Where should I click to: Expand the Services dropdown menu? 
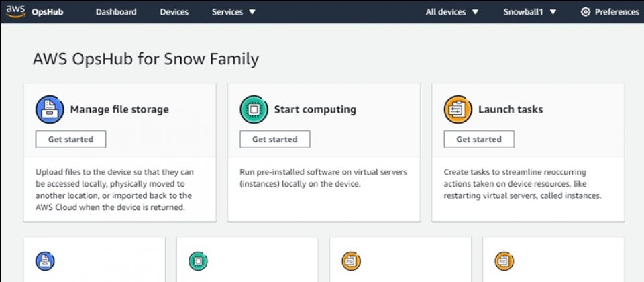point(233,12)
